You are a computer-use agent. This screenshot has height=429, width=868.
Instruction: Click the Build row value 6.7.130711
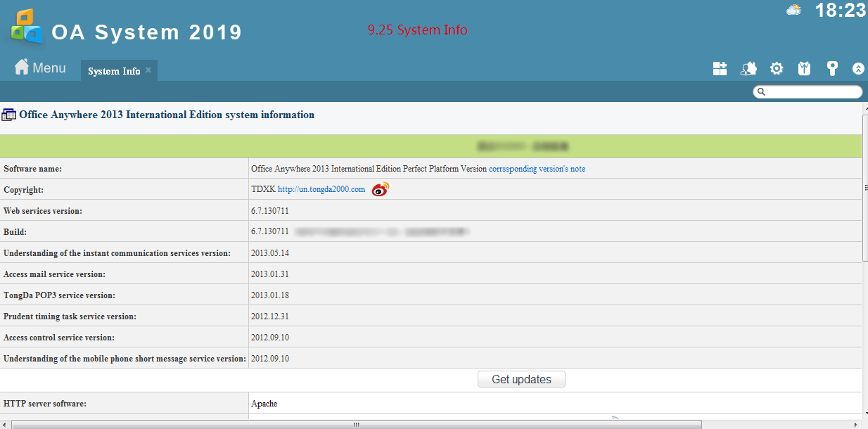(x=270, y=232)
